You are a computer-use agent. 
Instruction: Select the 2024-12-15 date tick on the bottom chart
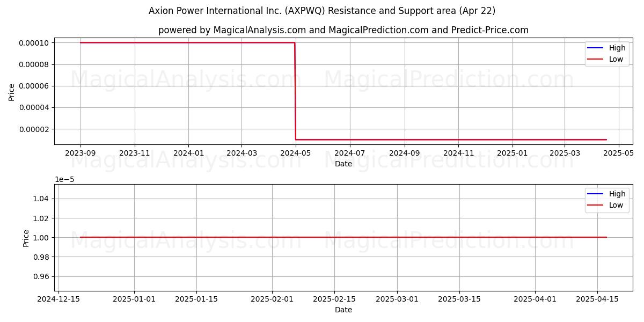pos(58,298)
